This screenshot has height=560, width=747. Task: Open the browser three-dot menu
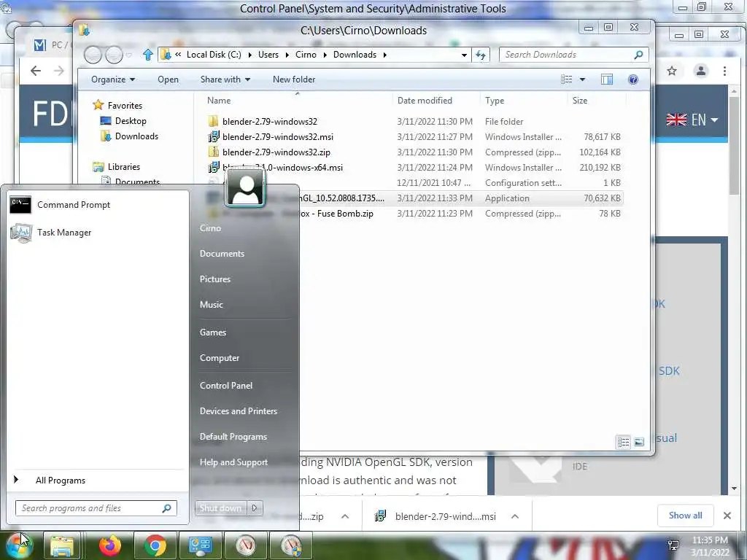tap(724, 71)
